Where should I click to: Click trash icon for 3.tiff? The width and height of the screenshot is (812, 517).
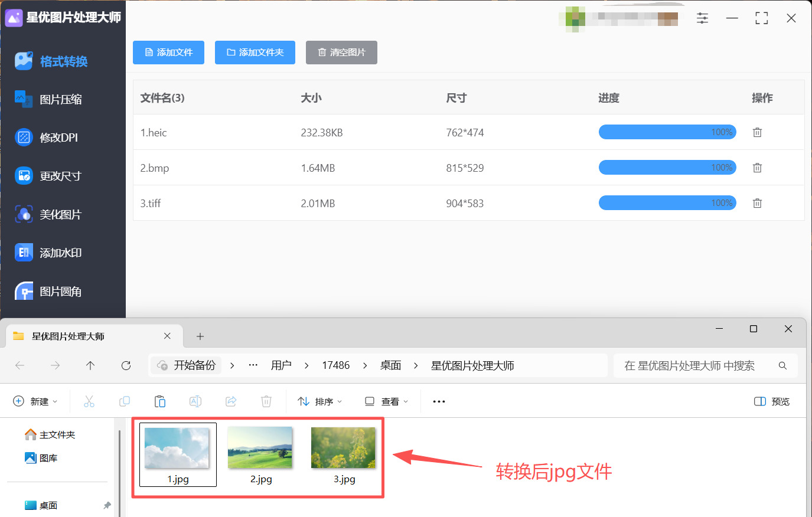[757, 203]
